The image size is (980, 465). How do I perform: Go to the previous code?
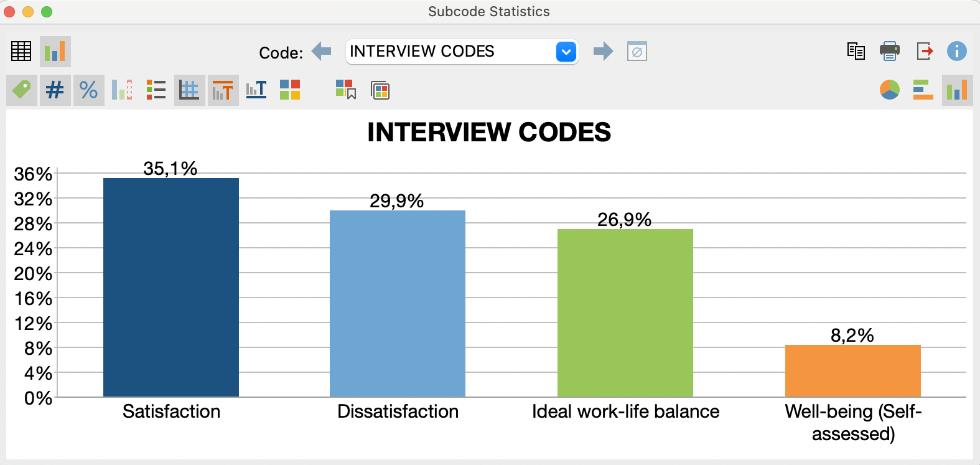click(321, 52)
